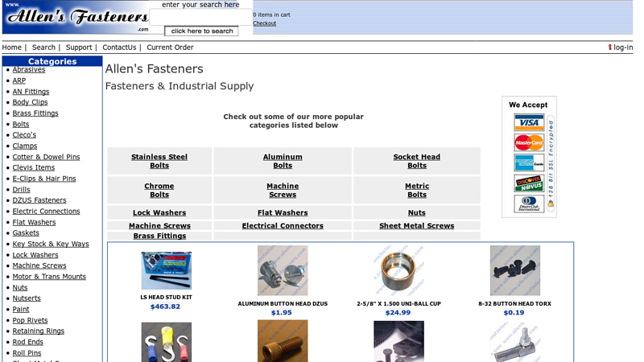The image size is (644, 362).
Task: Click the log-in link
Action: click(x=623, y=47)
